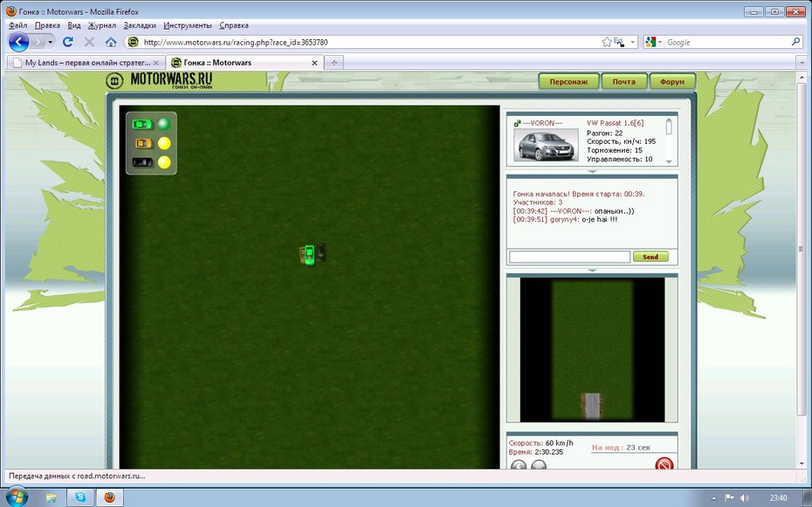Collapse the chat panel using arrow below it
Screen dimensions: 812x507
tap(592, 270)
